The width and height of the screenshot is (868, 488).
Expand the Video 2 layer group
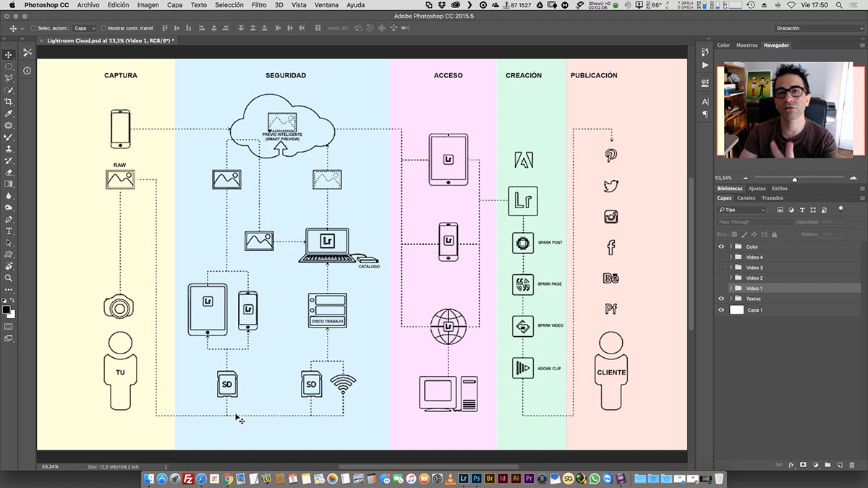tap(731, 278)
